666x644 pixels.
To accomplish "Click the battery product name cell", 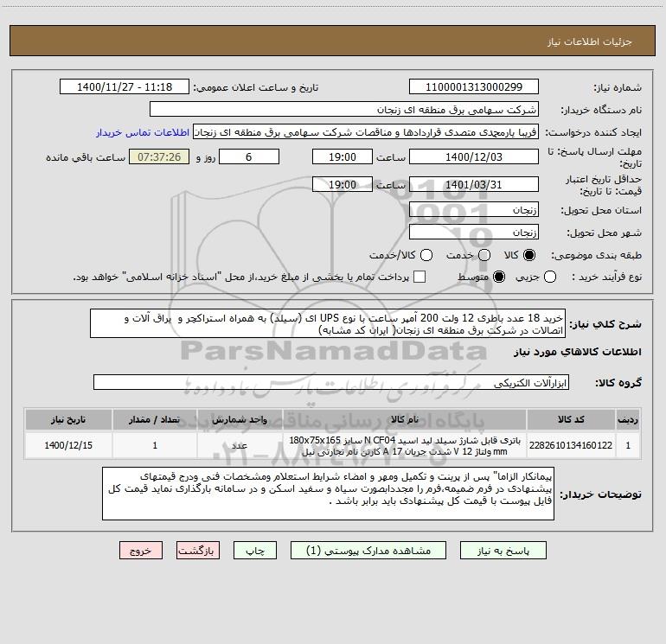I will point(405,445).
